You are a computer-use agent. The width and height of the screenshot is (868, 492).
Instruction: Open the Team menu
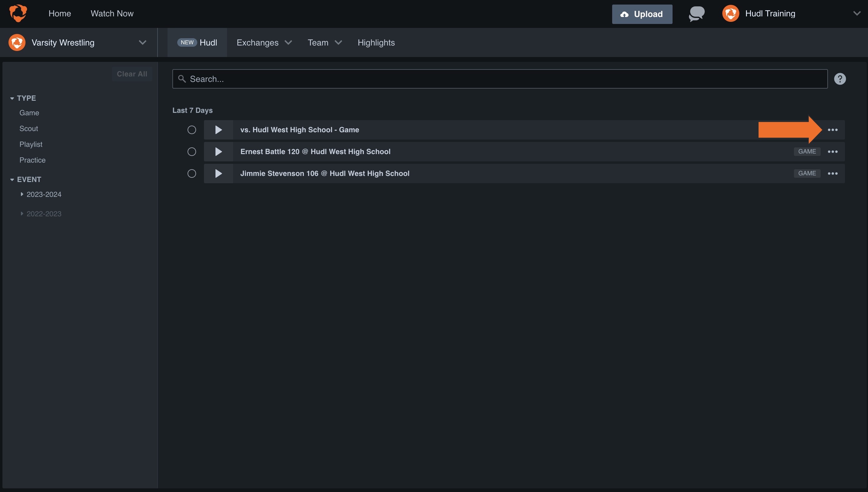click(x=324, y=42)
